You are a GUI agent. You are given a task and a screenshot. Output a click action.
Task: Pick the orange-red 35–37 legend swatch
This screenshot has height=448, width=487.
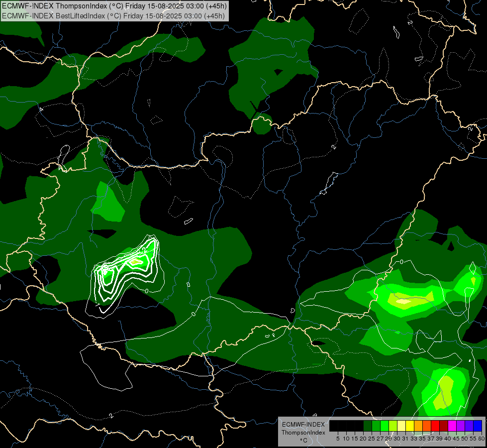(x=427, y=426)
